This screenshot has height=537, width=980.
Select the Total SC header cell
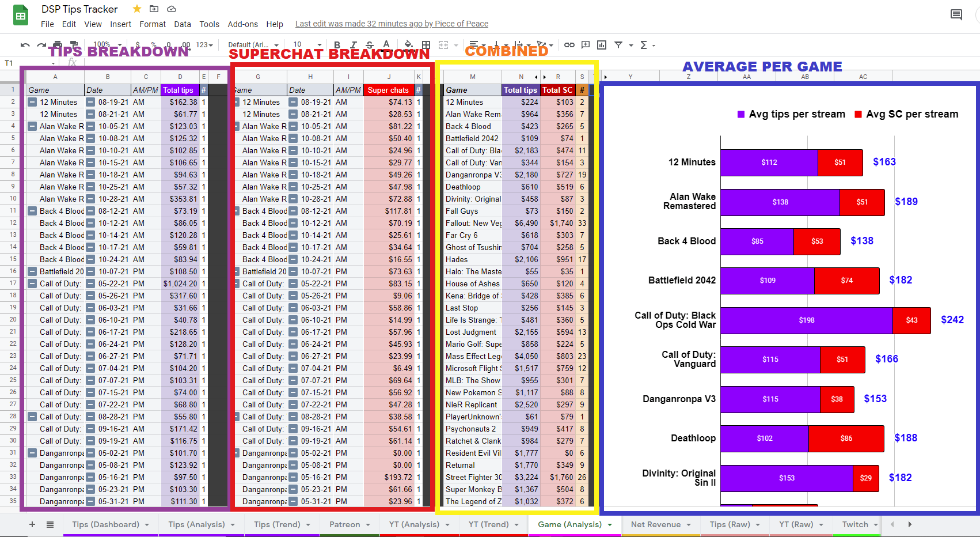(557, 90)
